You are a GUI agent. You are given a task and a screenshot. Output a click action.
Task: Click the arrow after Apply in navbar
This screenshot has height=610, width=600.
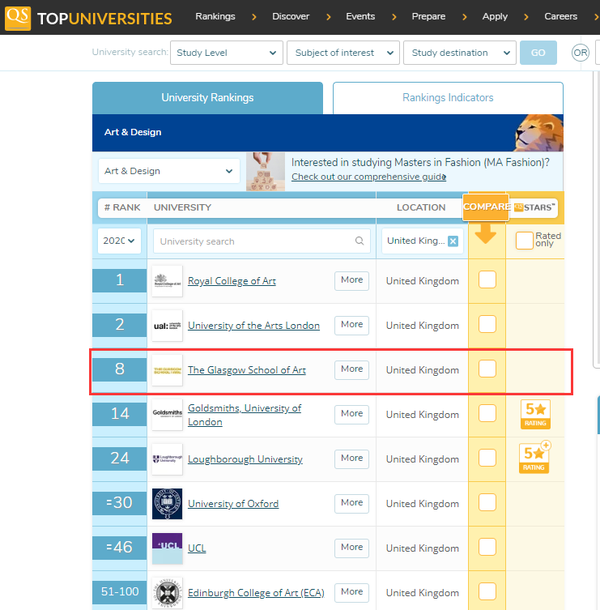coord(526,17)
